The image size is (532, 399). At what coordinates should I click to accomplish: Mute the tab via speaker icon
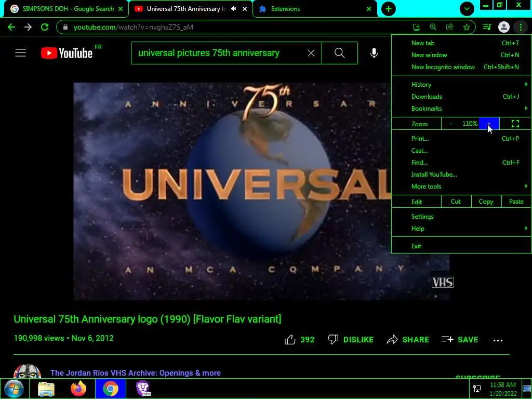coord(233,9)
